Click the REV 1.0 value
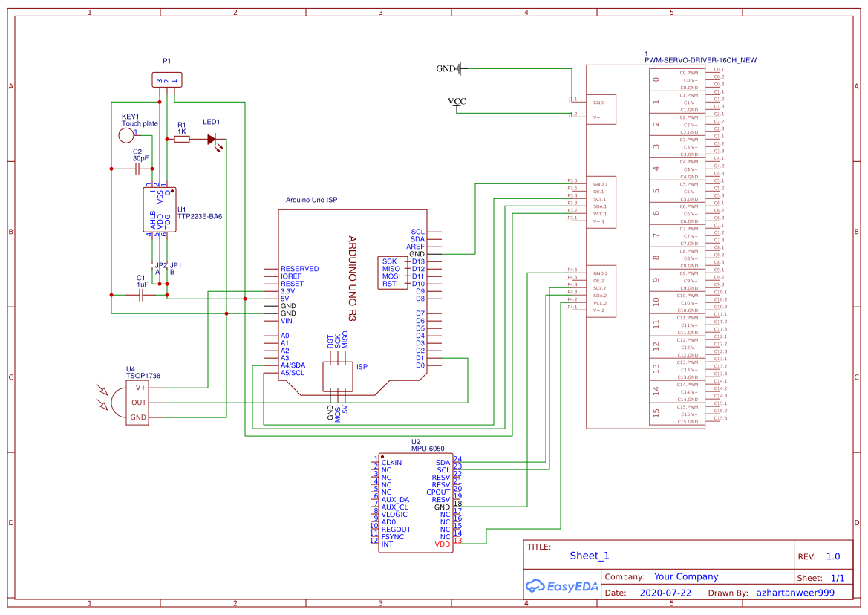 pyautogui.click(x=833, y=555)
